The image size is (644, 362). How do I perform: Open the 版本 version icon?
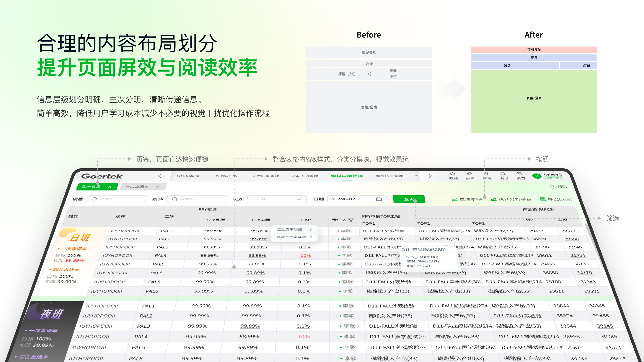point(469,174)
